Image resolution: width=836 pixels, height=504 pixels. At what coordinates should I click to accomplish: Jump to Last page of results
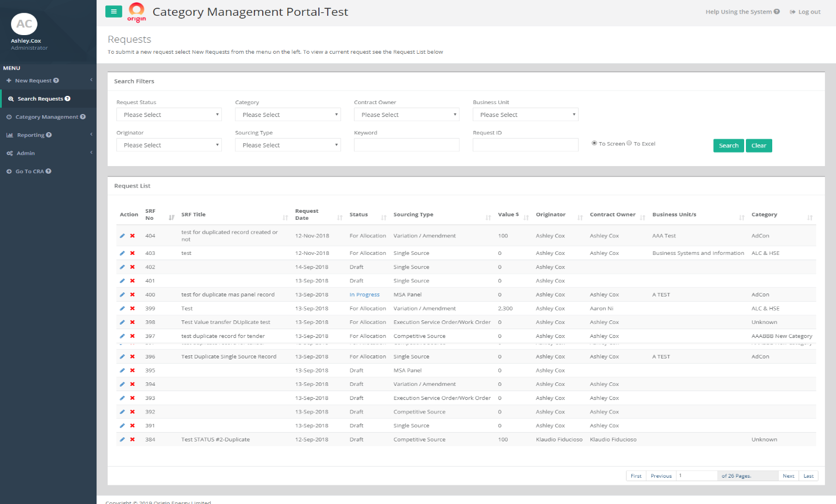(x=809, y=476)
